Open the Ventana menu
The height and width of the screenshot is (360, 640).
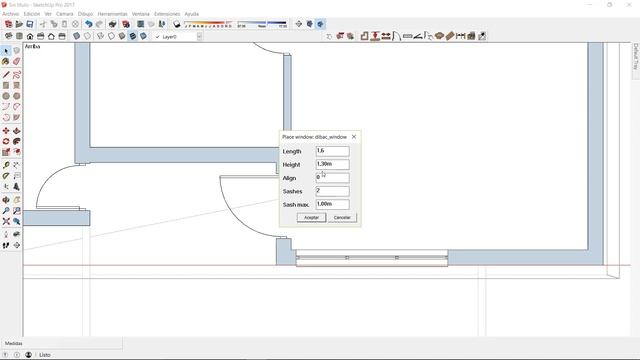(140, 14)
